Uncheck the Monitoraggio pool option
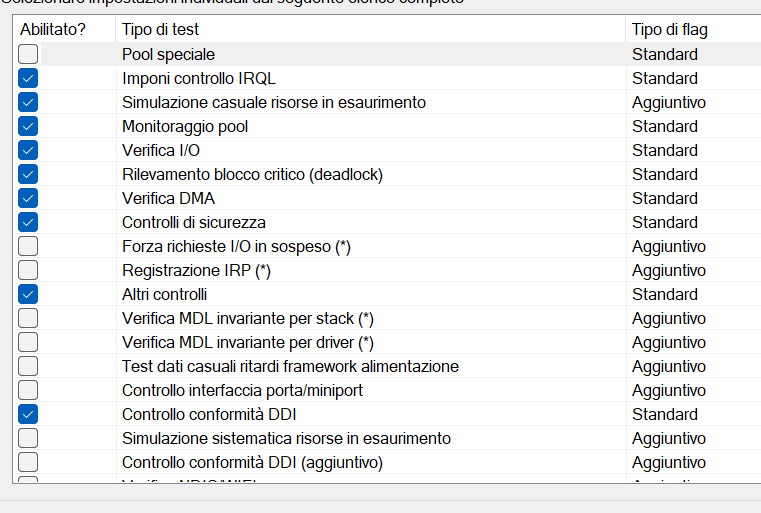The width and height of the screenshot is (761, 513). pos(28,126)
